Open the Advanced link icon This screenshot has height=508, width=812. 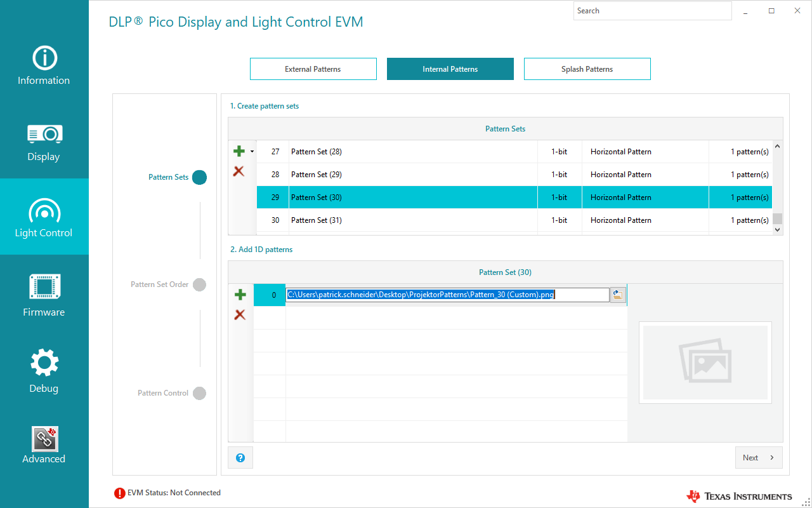(x=44, y=439)
